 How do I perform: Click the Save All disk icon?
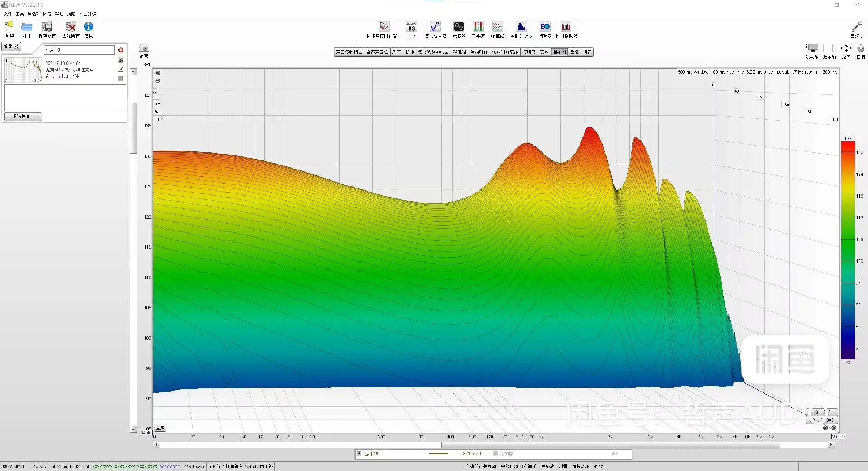(x=47, y=27)
